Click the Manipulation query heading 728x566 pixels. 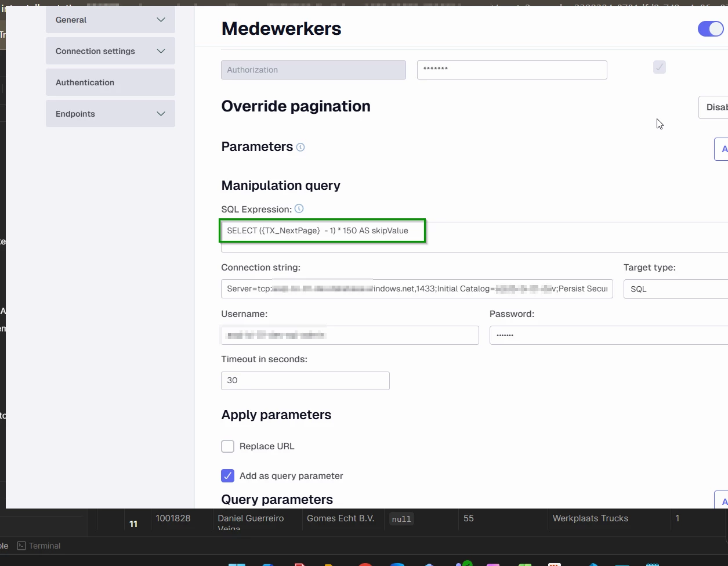(281, 186)
